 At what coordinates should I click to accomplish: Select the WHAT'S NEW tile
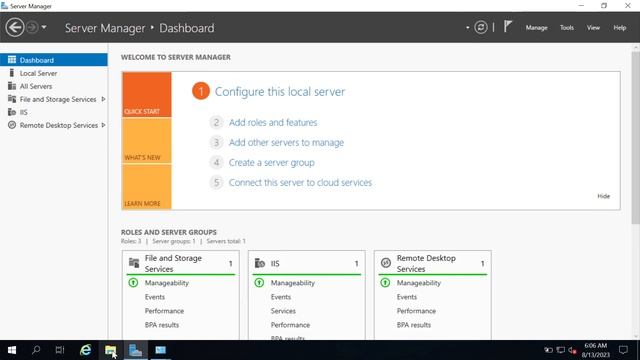147,141
